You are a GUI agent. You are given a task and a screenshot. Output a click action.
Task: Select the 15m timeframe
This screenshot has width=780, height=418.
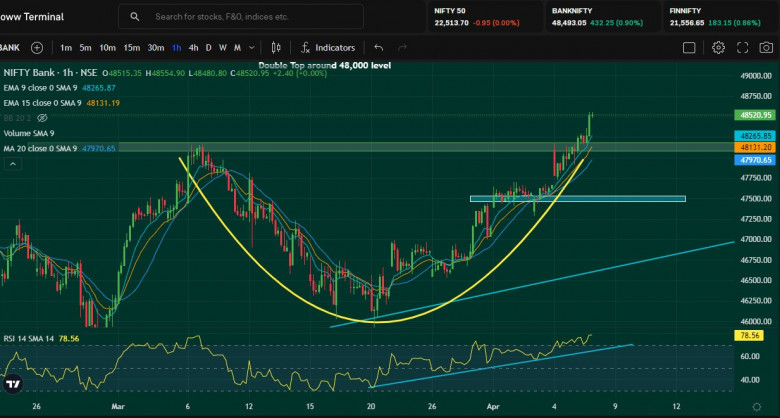click(132, 48)
